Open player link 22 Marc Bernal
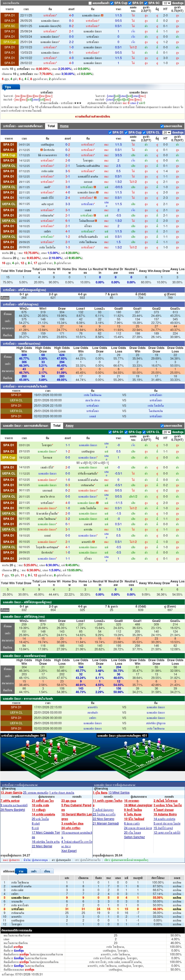 click(x=42, y=846)
